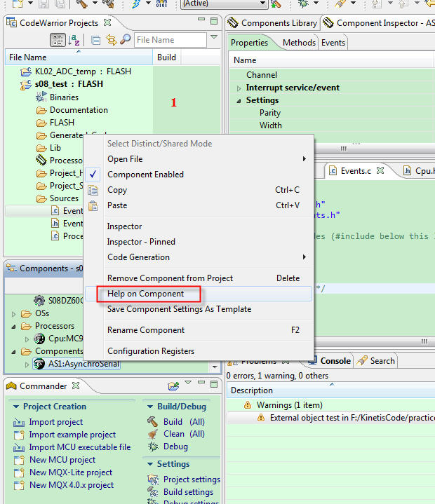Image resolution: width=435 pixels, height=504 pixels.
Task: Select the Events tab in inspector
Action: [x=333, y=43]
